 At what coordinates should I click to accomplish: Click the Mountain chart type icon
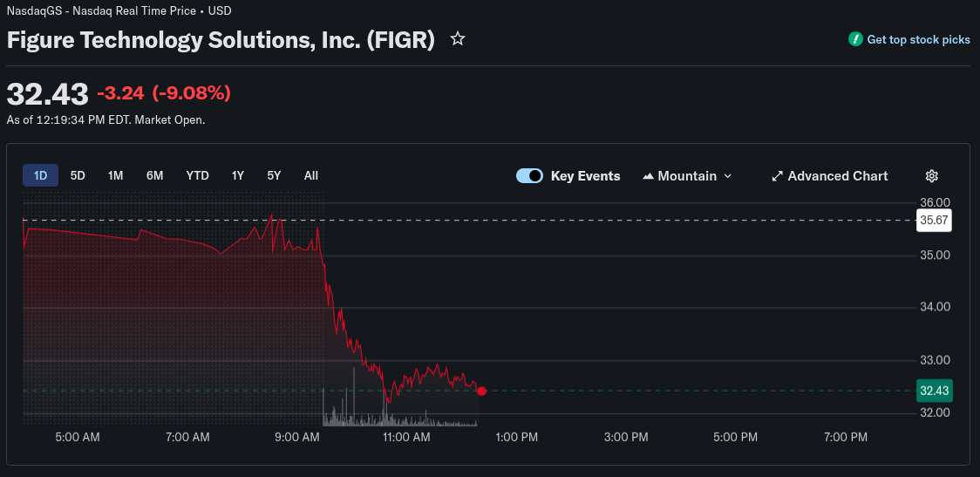tap(648, 176)
